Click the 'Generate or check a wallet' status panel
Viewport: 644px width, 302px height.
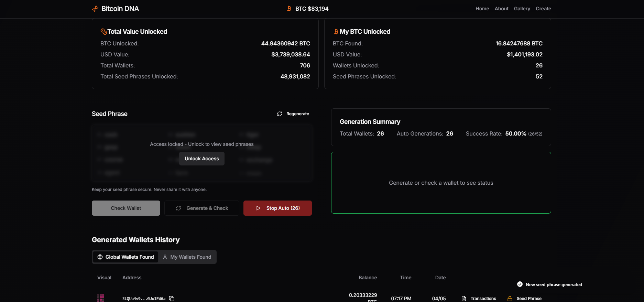[x=441, y=183]
